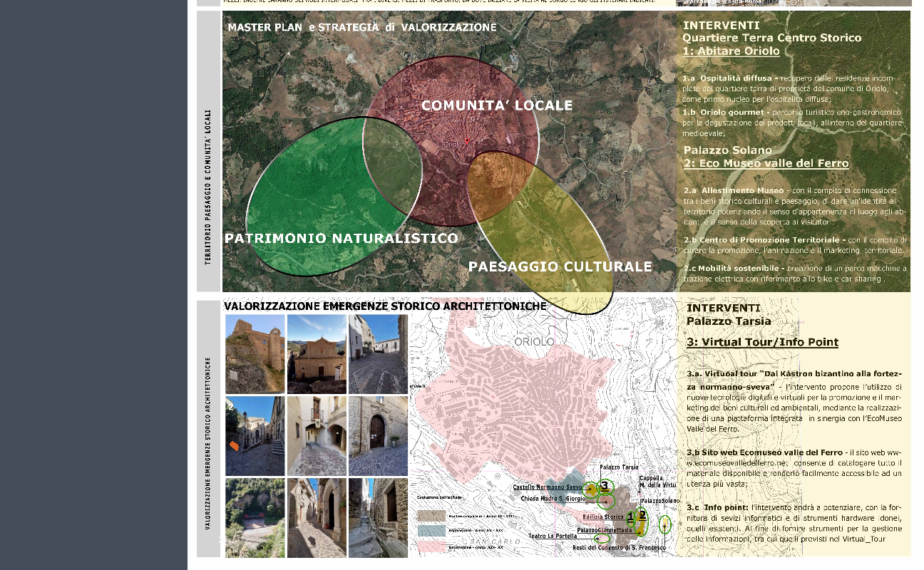
Task: Click 'Quartiere Terra Centro Storico' text
Action: 772,38
